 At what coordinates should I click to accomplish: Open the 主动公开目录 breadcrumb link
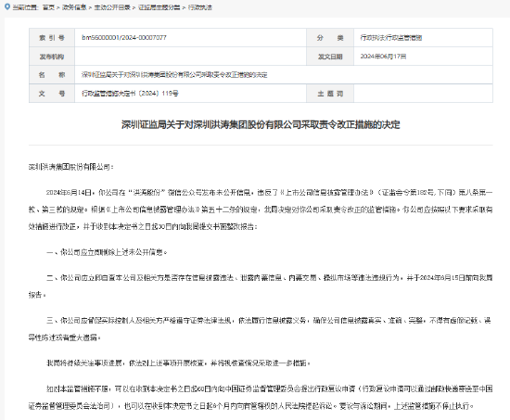[112, 7]
